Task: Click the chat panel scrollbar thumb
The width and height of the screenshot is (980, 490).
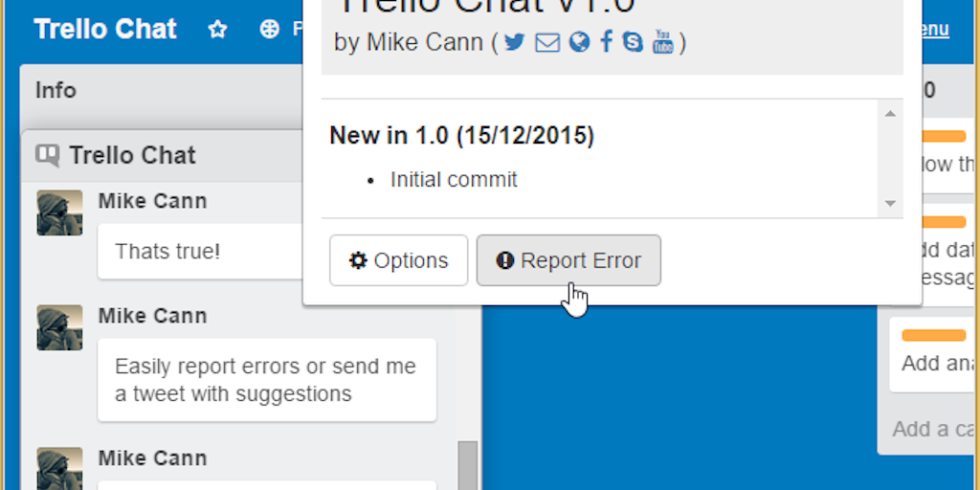Action: 467,466
